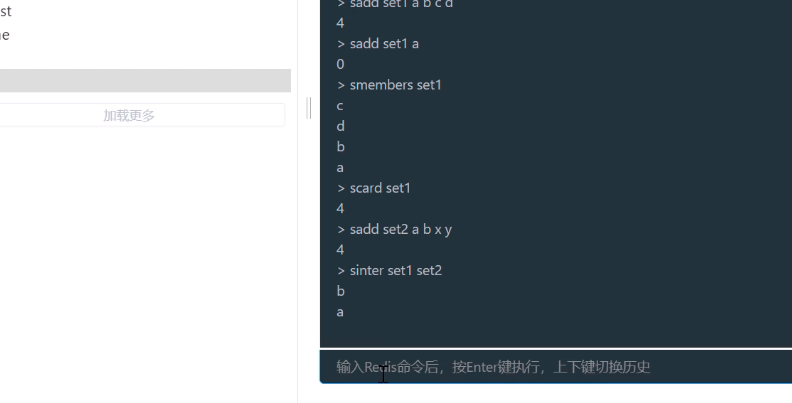
Task: Click the result "4" below scard set1
Action: (340, 209)
